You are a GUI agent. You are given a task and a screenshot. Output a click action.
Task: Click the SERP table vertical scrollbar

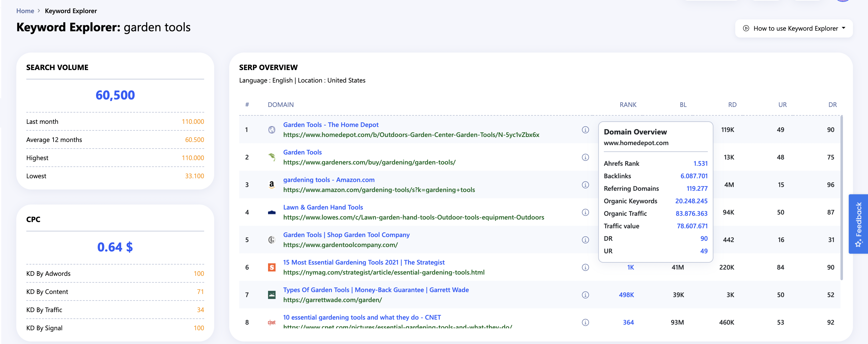841,198
